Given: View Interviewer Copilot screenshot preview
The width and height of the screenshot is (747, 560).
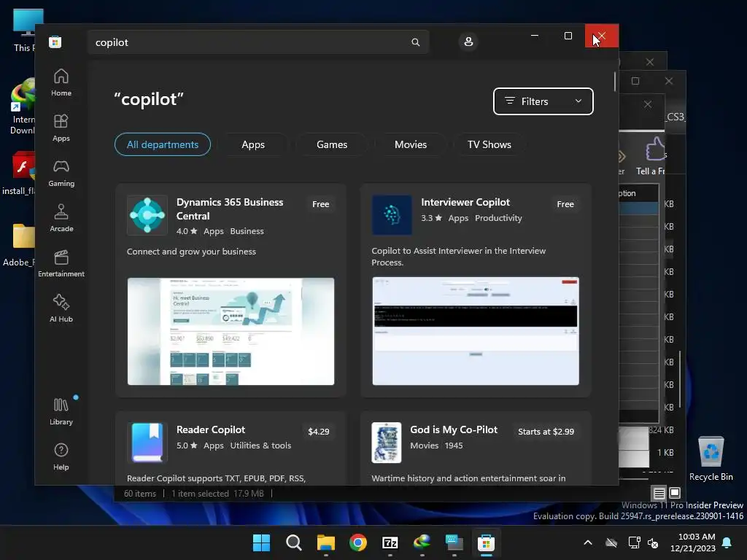Looking at the screenshot, I should pos(476,332).
